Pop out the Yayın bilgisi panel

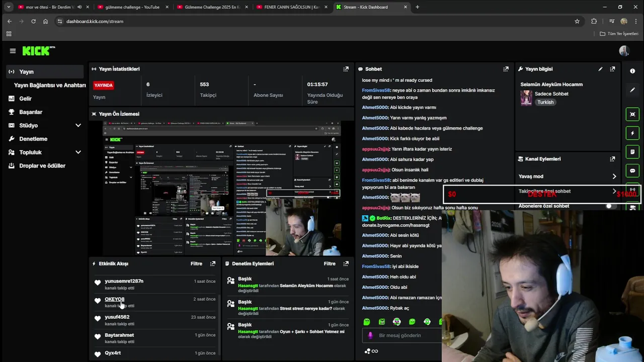[x=612, y=69]
